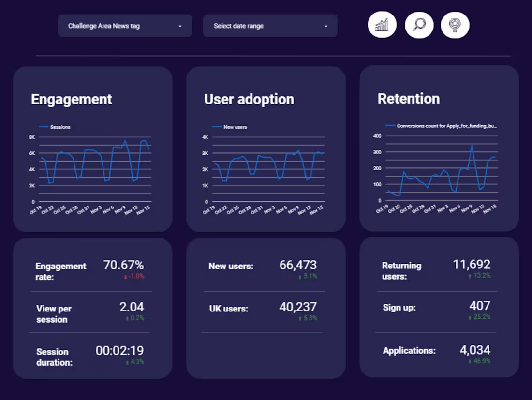This screenshot has height=400, width=532.
Task: Click the Returning users value 11,692
Action: (473, 264)
